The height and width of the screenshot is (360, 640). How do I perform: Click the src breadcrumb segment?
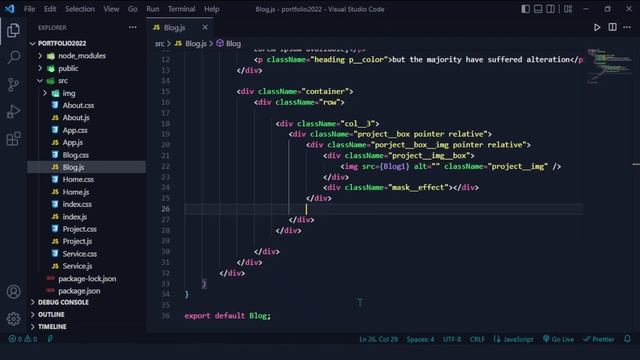tap(159, 43)
